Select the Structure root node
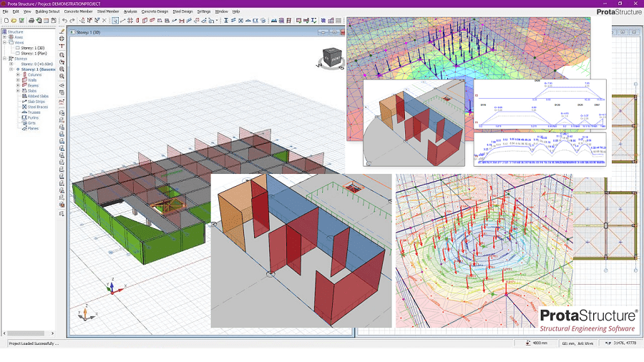 pyautogui.click(x=15, y=31)
